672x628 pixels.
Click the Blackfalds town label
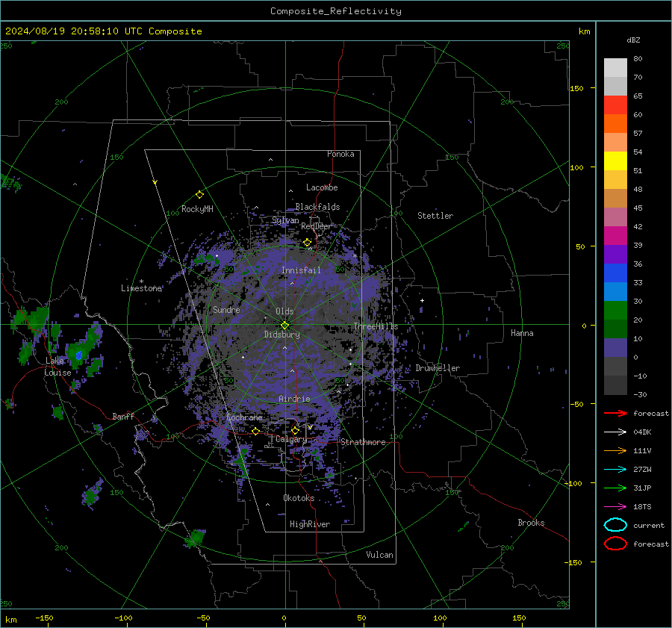pos(317,207)
